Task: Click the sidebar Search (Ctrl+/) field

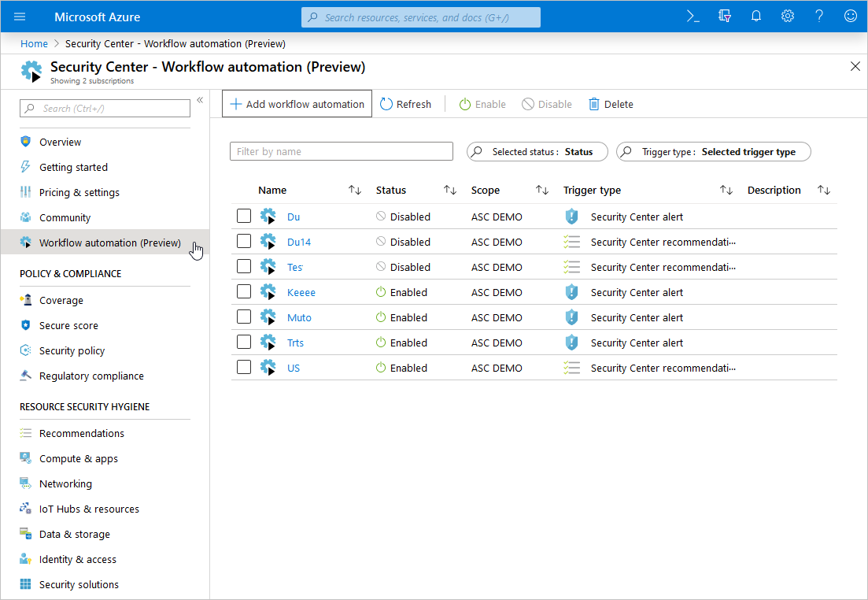Action: (105, 108)
